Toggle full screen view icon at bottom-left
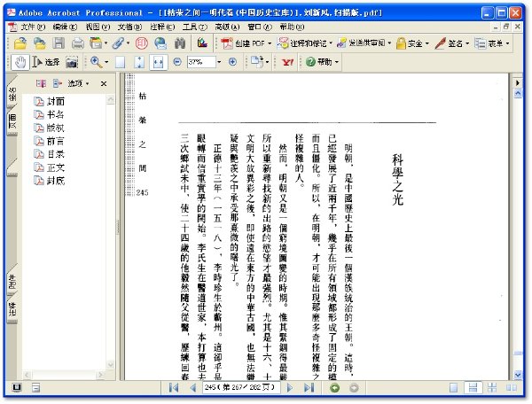The height and width of the screenshot is (404, 532). 17,387
